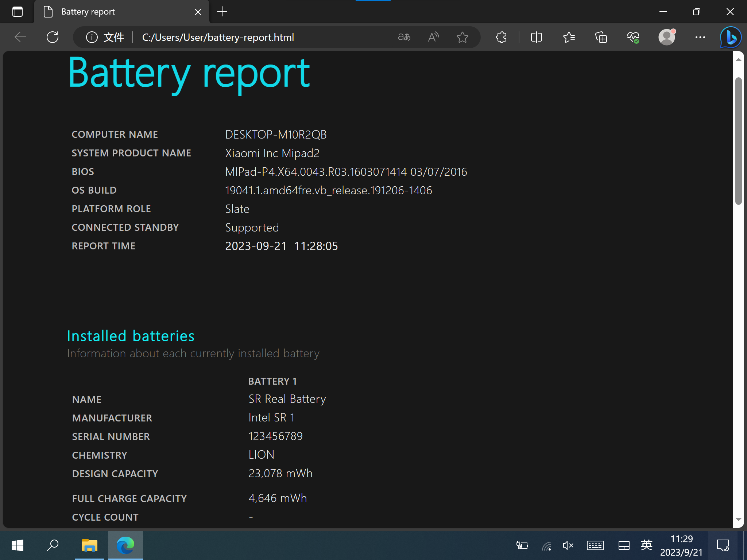This screenshot has width=747, height=560.
Task: Click full charge capacity 4,646 mWh
Action: tap(278, 498)
